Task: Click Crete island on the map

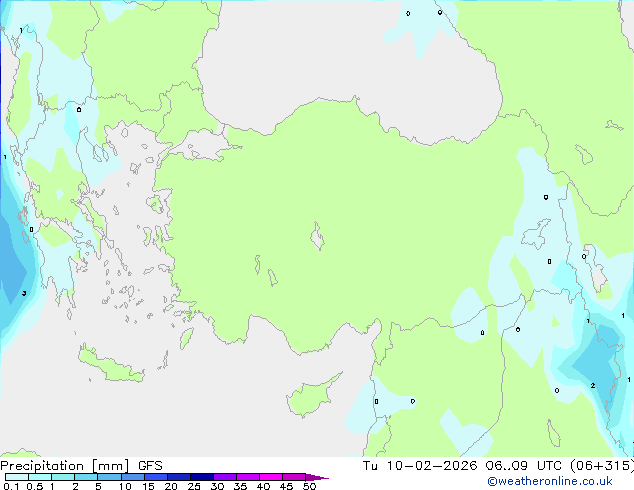Action: (x=111, y=366)
